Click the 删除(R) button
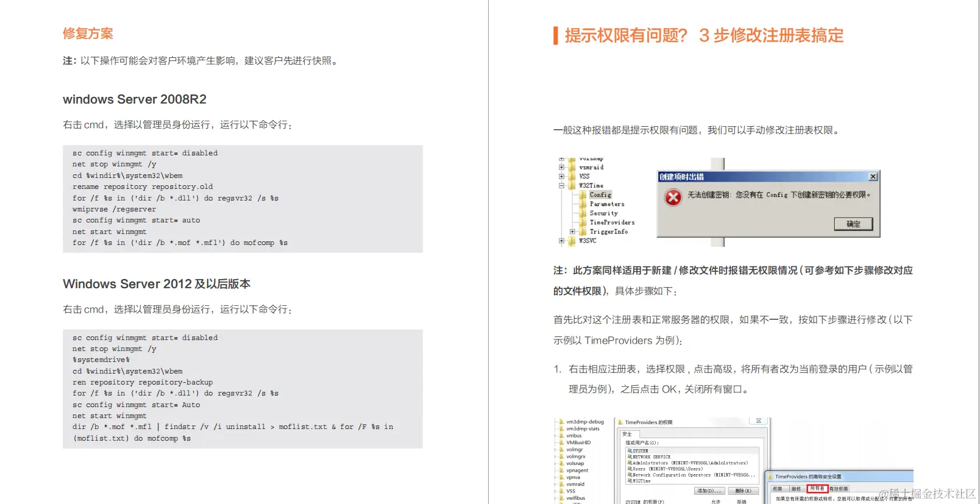Screen dimensions: 980x504 743,491
